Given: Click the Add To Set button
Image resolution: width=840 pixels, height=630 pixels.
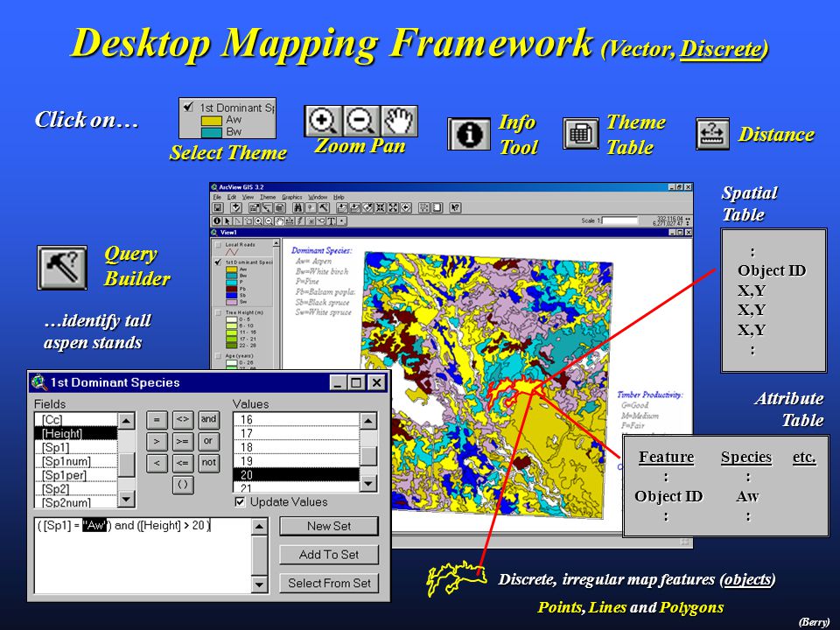Looking at the screenshot, I should click(329, 555).
